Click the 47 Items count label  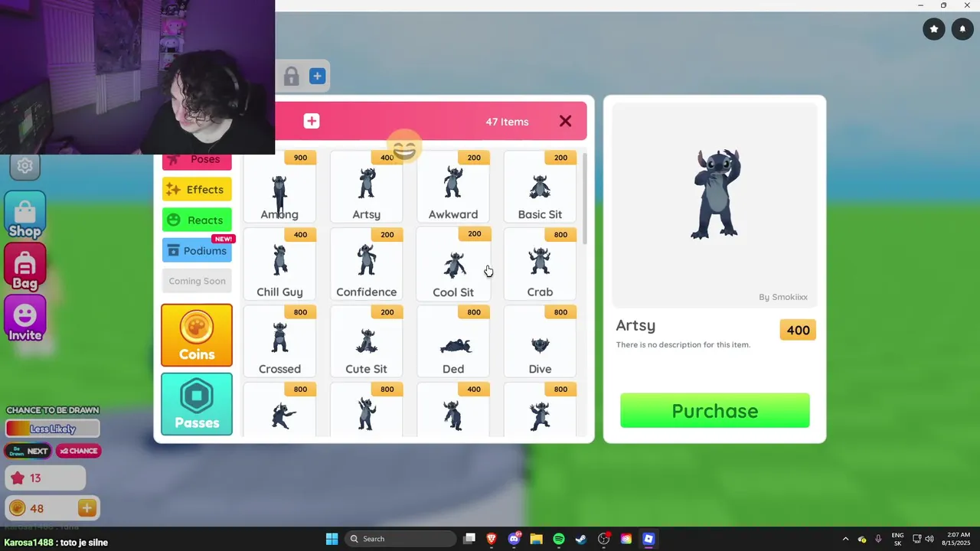(x=507, y=122)
